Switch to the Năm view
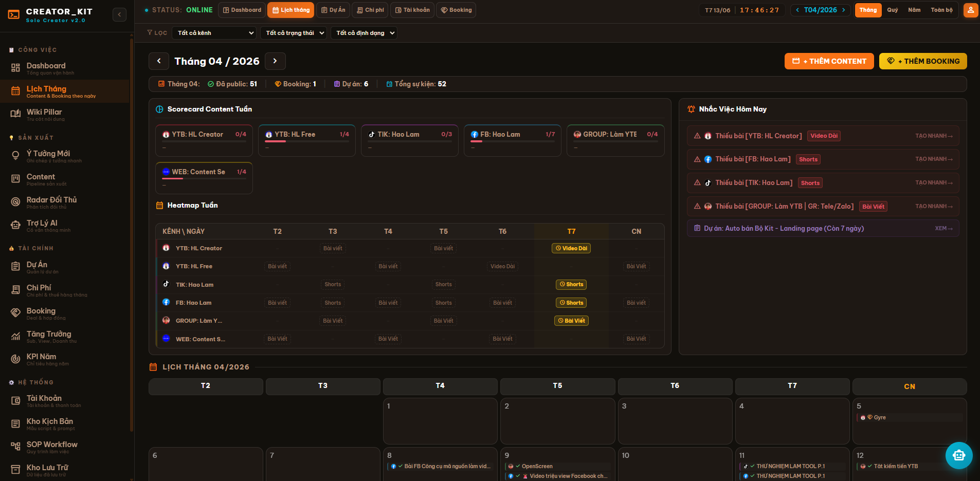 coord(914,10)
